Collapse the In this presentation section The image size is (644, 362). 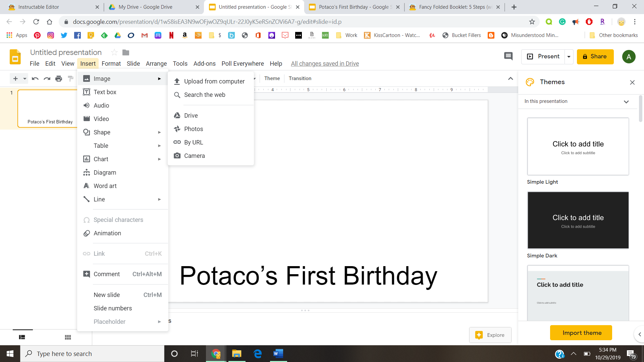pos(627,101)
